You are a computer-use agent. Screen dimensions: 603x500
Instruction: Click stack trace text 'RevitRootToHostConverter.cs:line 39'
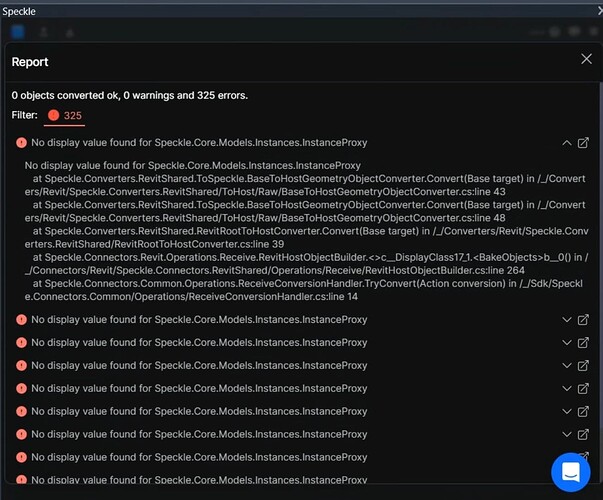199,244
